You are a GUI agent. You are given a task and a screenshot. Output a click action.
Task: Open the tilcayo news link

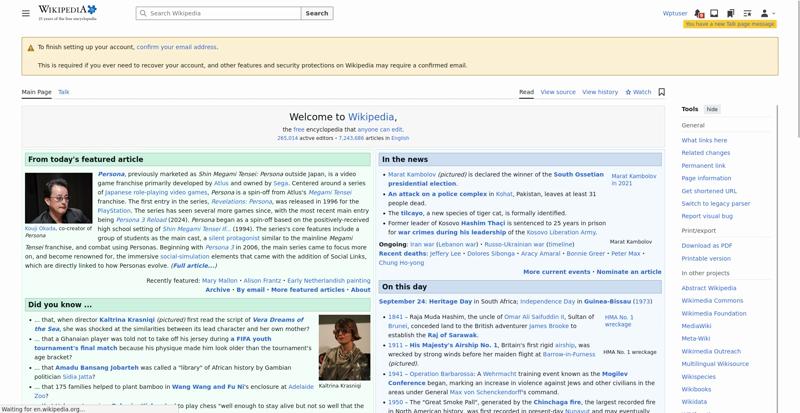[412, 213]
